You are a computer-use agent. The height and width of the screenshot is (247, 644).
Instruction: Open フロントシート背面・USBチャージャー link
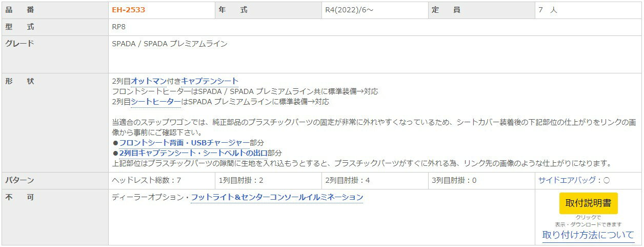[x=184, y=143]
